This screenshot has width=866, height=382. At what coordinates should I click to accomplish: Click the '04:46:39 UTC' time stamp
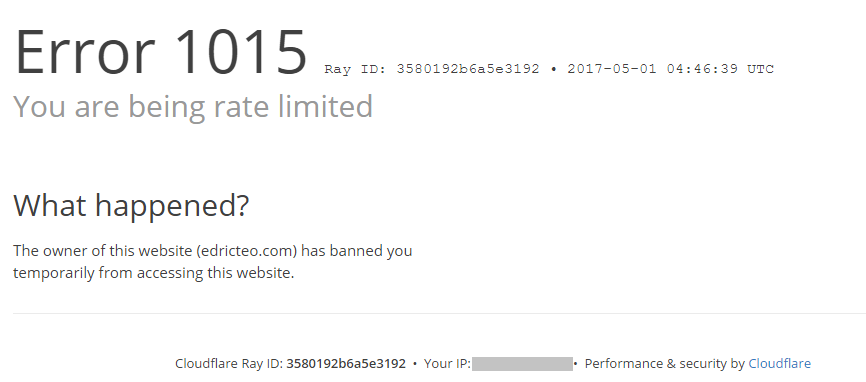tap(720, 69)
